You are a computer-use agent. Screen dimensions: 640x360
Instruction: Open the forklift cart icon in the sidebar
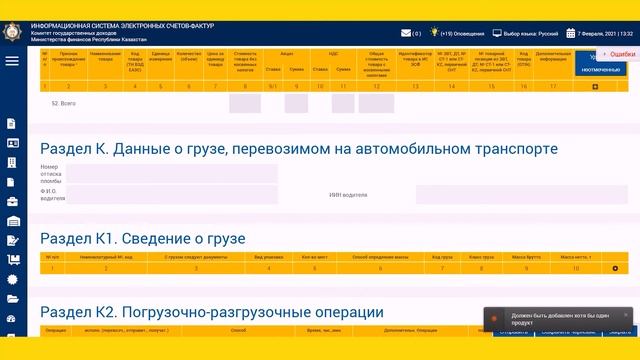13,260
